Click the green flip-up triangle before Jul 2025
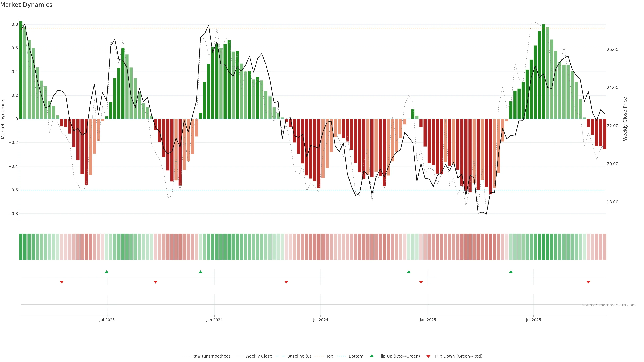Viewport: 644px width, 362px height. (x=511, y=272)
